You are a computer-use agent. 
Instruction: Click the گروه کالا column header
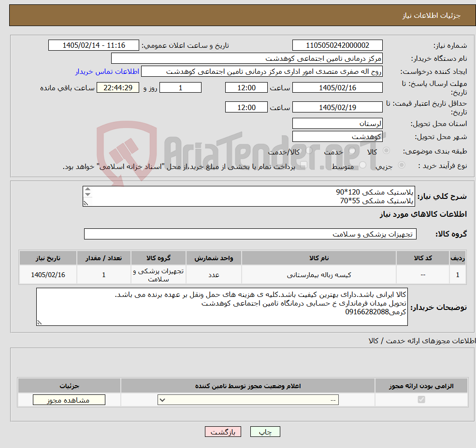158,258
